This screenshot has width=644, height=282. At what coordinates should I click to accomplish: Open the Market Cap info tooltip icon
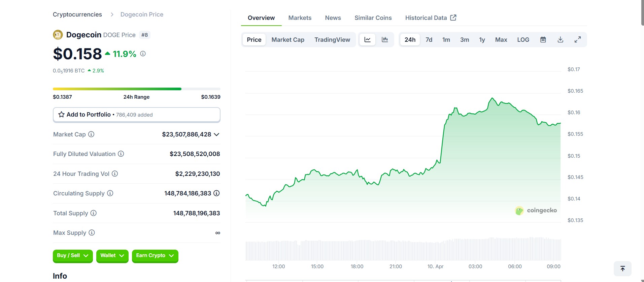(x=91, y=134)
